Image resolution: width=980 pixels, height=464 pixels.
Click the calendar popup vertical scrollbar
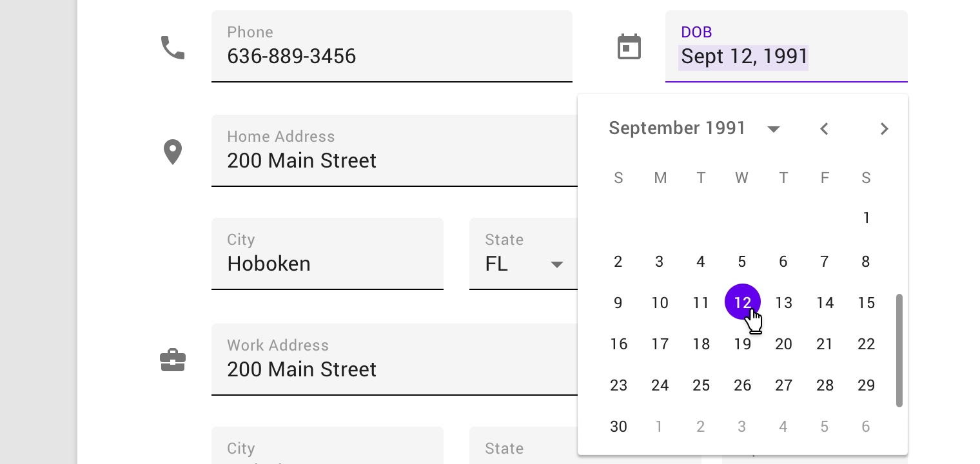tap(899, 351)
